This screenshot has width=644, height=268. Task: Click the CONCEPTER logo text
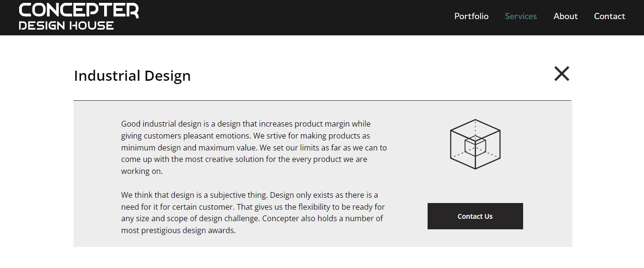[x=79, y=10]
